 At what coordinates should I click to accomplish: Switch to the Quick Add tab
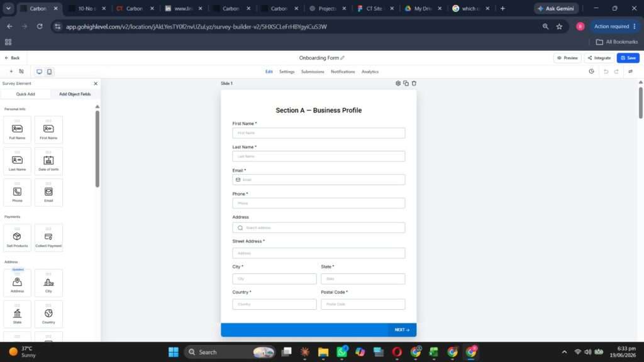tap(25, 94)
